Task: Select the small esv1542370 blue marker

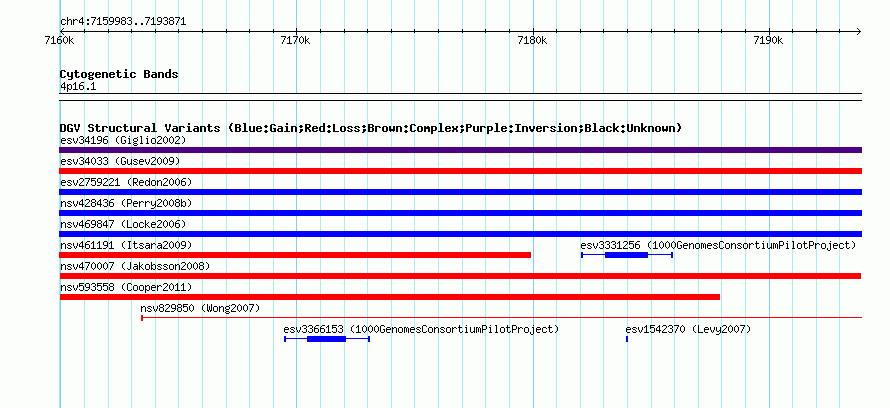Action: coord(627,339)
